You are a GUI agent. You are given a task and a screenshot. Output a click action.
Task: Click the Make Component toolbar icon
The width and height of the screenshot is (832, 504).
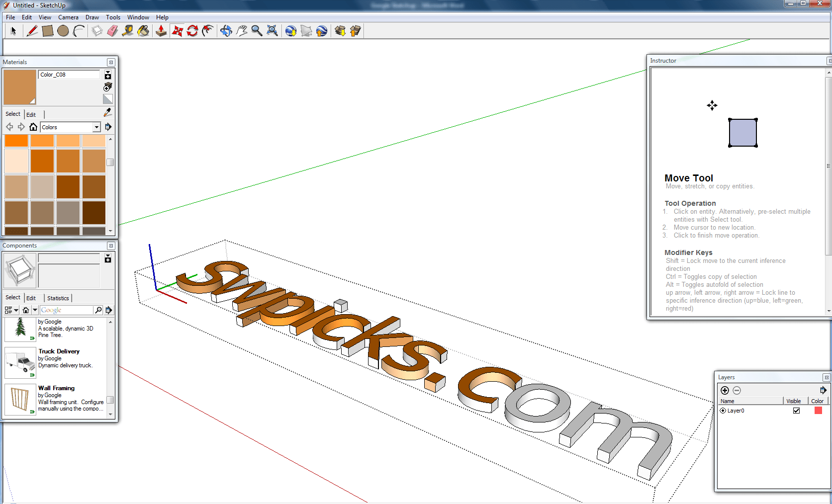[x=97, y=31]
